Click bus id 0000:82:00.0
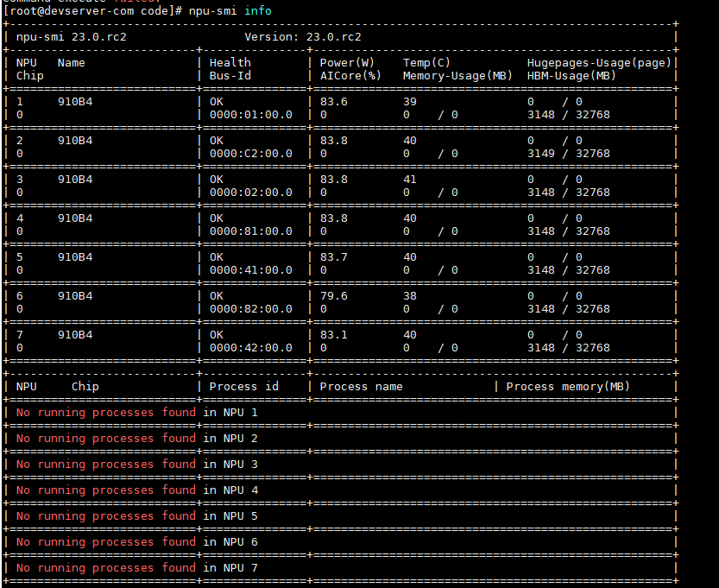This screenshot has height=588, width=719. pyautogui.click(x=251, y=309)
